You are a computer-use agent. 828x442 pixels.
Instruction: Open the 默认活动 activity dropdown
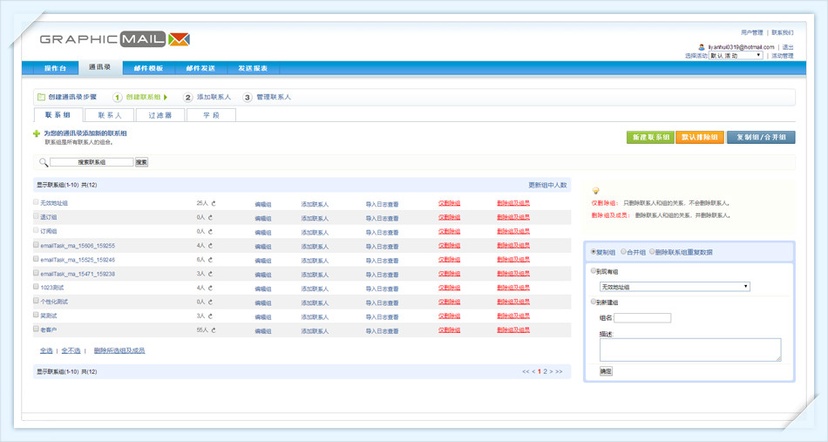pyautogui.click(x=736, y=55)
